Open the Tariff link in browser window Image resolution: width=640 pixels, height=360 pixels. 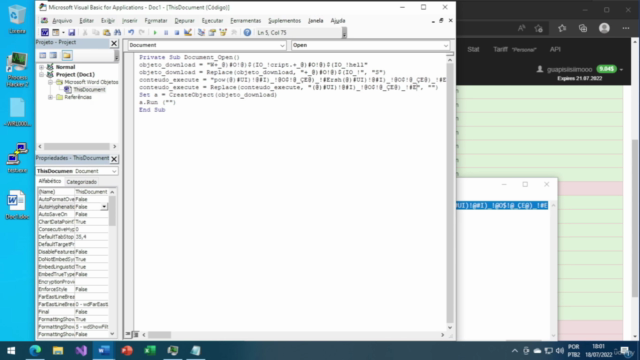pyautogui.click(x=500, y=49)
